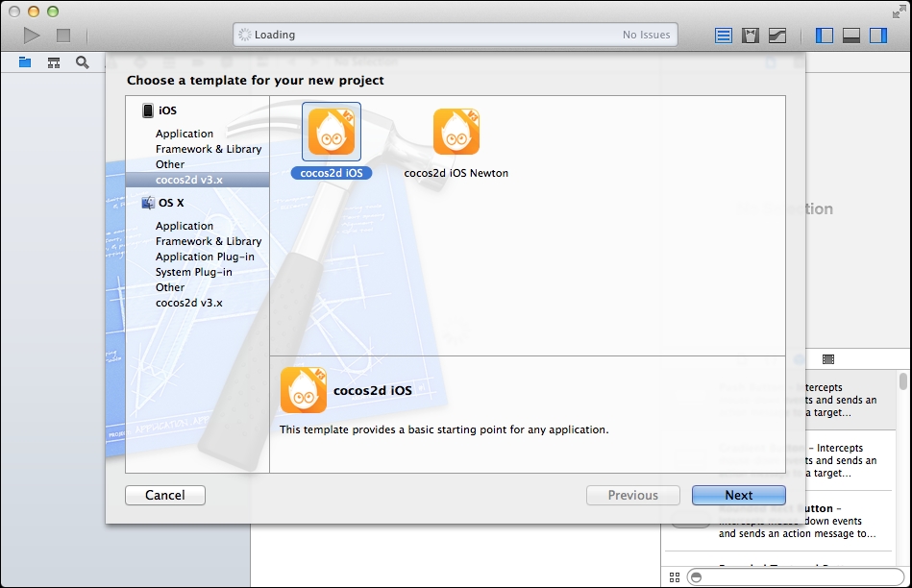Click the Run (play) button in toolbar
This screenshot has width=912, height=588.
click(32, 36)
